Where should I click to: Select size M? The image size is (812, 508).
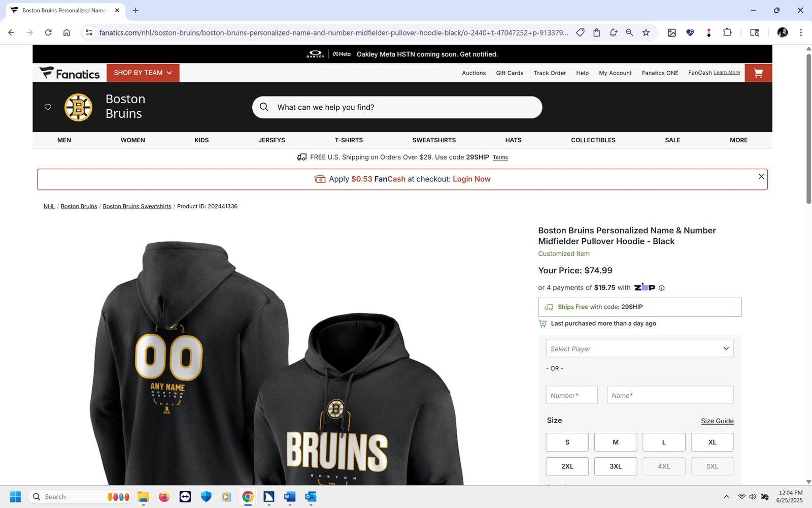[x=616, y=442]
